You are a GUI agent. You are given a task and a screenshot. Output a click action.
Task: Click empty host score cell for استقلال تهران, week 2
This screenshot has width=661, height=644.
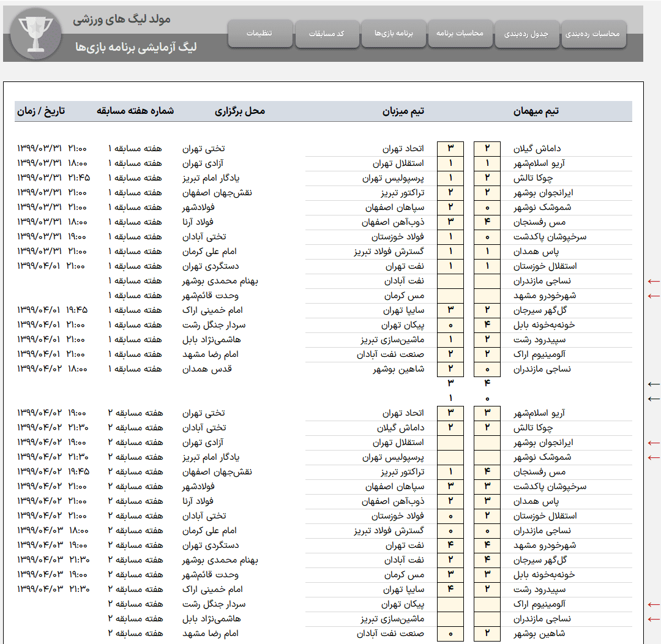point(450,443)
